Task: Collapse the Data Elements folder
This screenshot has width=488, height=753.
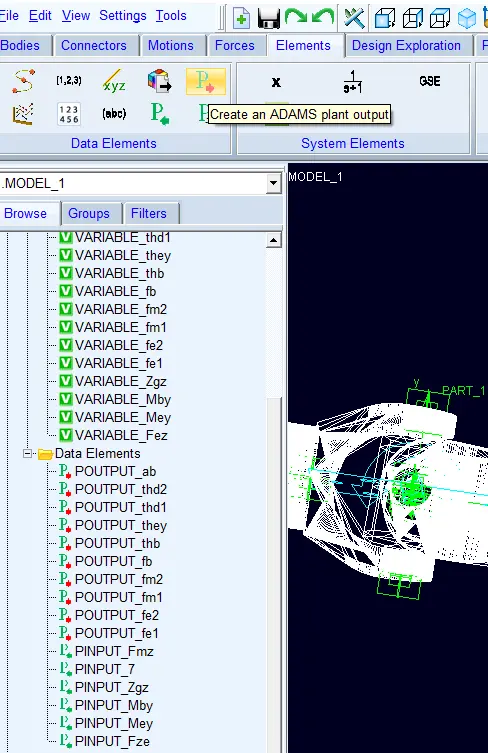Action: (27, 453)
